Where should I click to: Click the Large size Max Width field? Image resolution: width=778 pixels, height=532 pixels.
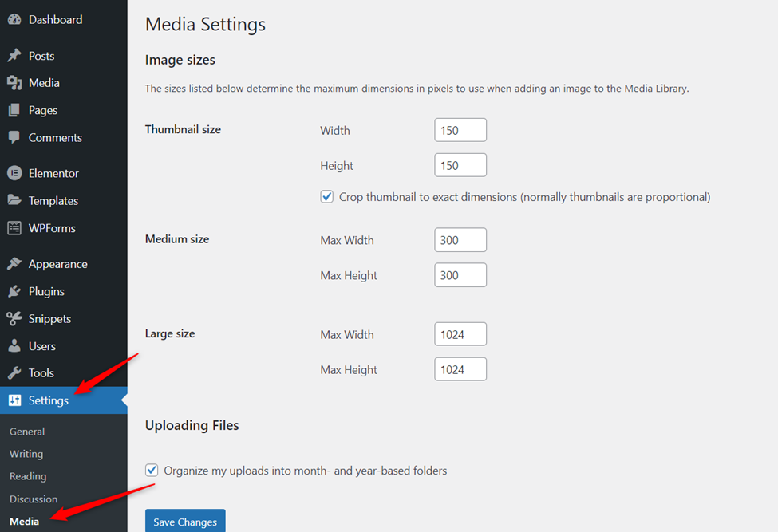point(460,334)
